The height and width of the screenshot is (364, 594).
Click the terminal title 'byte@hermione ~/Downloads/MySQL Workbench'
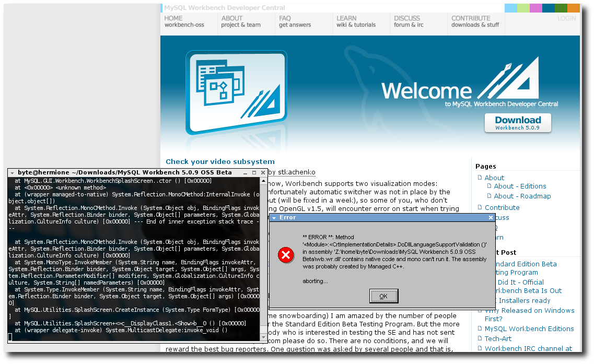click(x=125, y=172)
